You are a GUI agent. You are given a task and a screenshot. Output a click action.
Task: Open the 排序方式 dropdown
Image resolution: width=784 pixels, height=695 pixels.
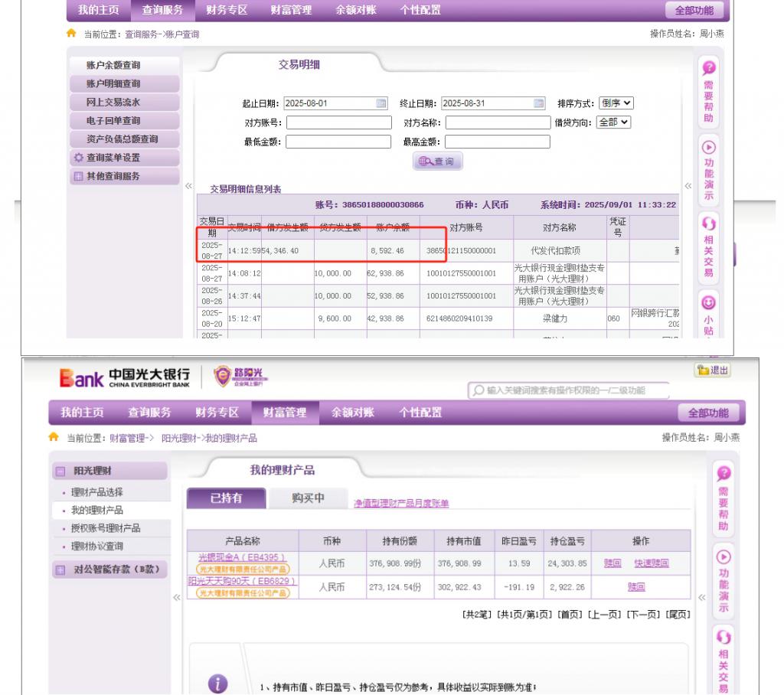point(617,104)
